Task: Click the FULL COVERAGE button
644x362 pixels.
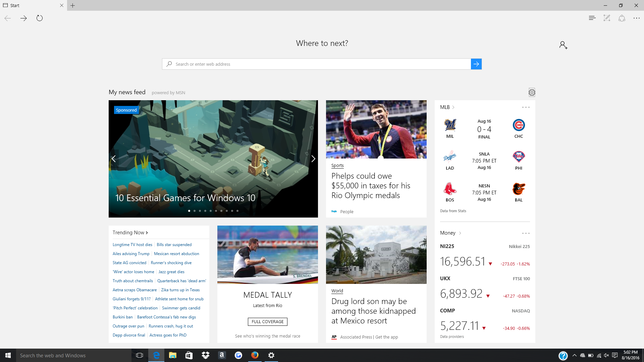Action: 268,322
